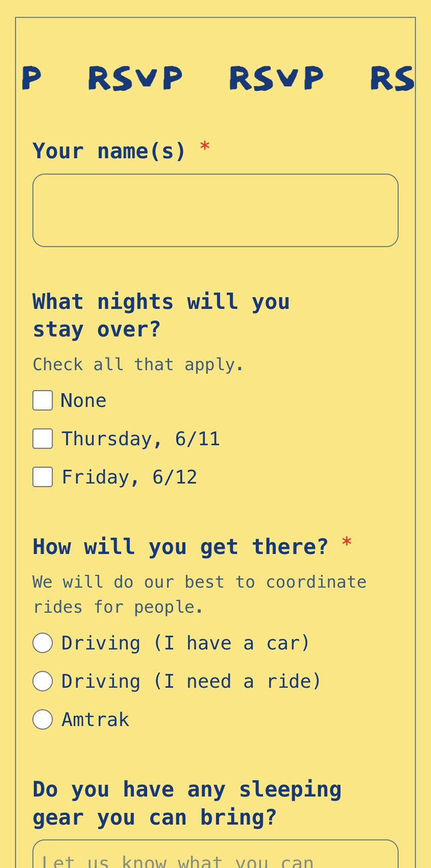Select the 'Driving (I have a car)' radio circle

tap(43, 643)
